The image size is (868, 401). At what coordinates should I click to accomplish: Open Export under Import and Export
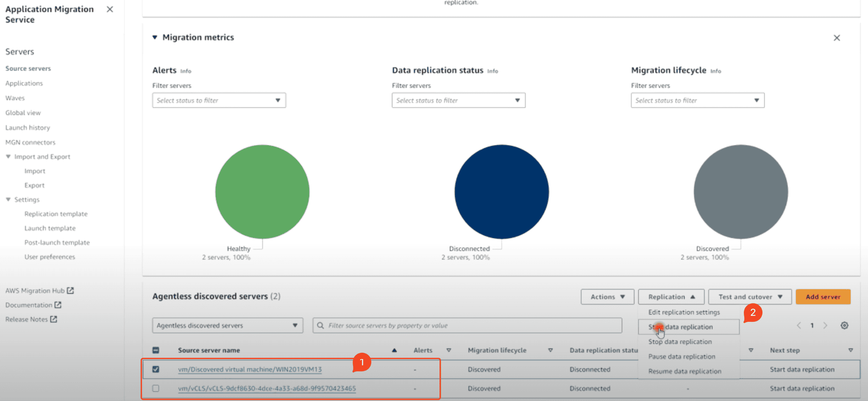(34, 185)
